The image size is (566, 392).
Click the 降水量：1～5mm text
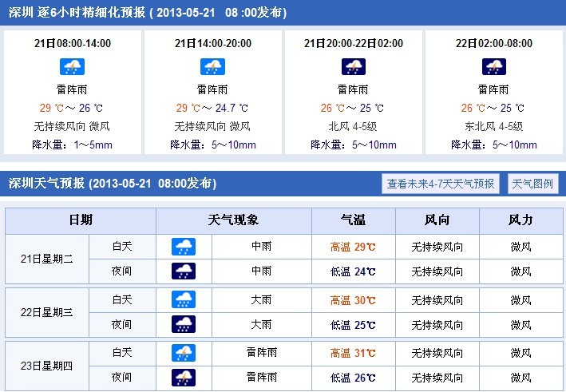point(72,145)
